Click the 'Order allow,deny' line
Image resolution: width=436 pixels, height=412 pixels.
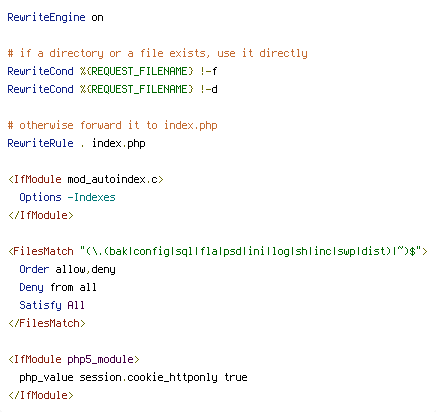click(67, 269)
